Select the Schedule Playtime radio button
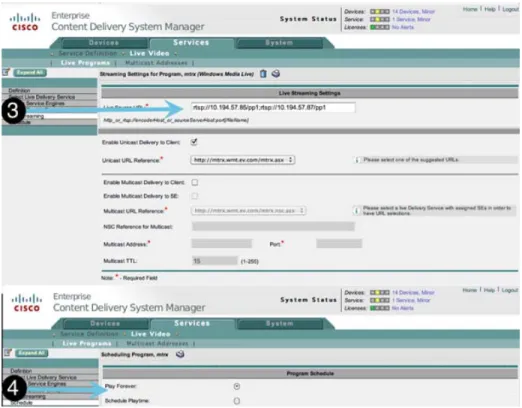Viewport: 522px width, 408px height. point(237,401)
